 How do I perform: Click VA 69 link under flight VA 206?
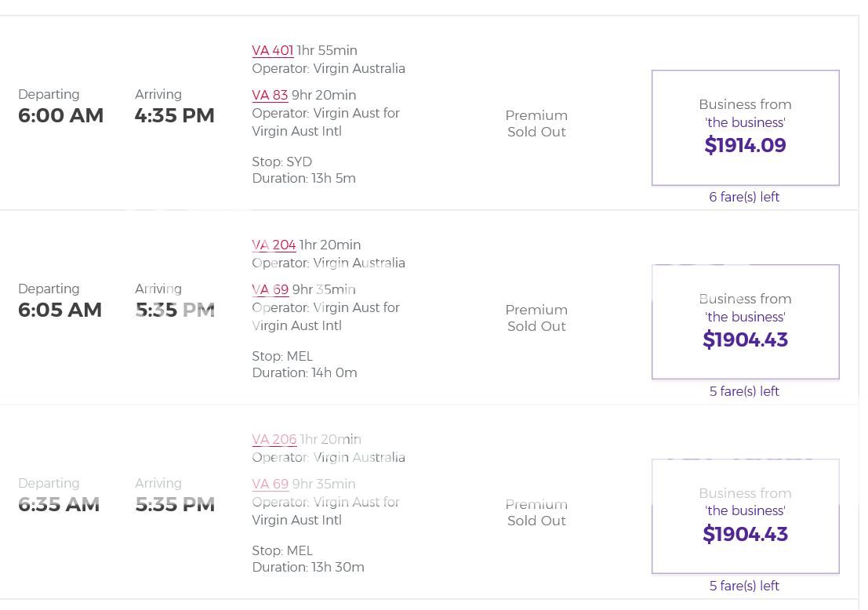(270, 485)
